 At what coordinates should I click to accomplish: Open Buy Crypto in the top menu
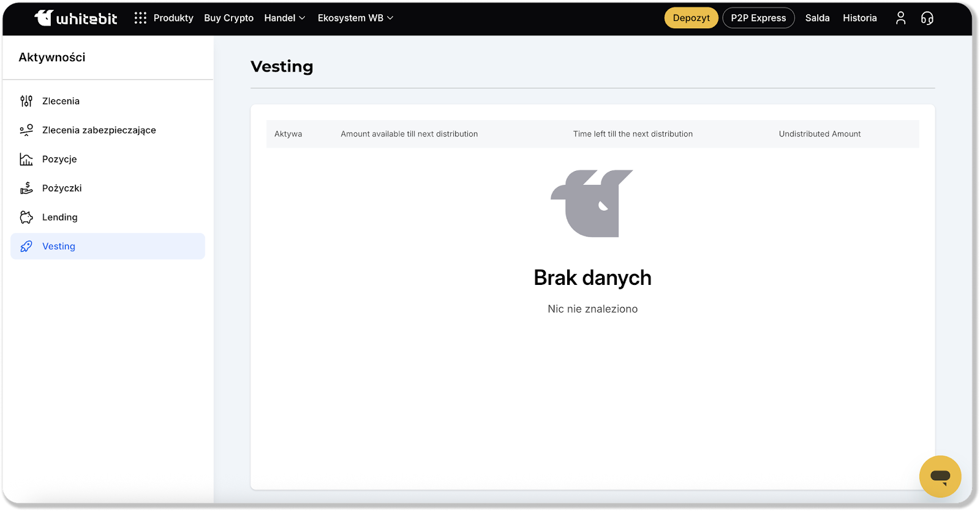pyautogui.click(x=228, y=18)
